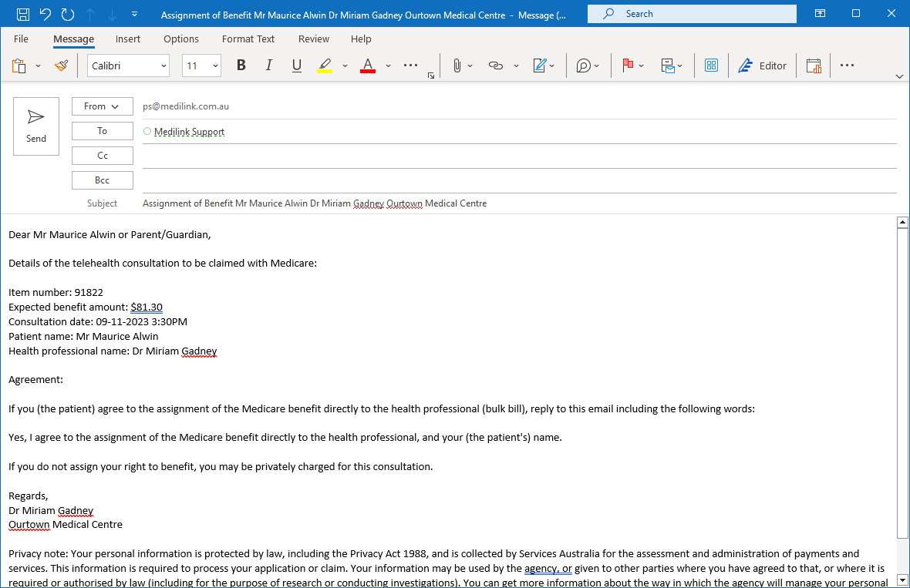910x588 pixels.
Task: Open the File menu
Action: click(21, 39)
